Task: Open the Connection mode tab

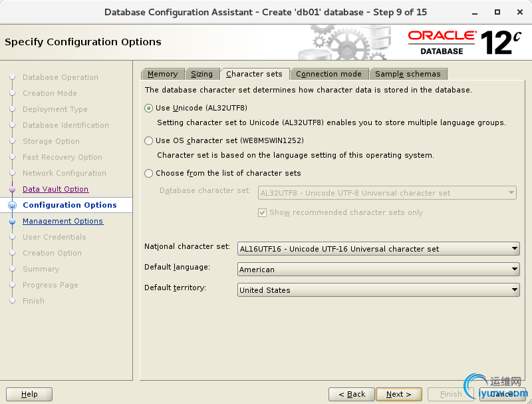Action: coord(329,74)
